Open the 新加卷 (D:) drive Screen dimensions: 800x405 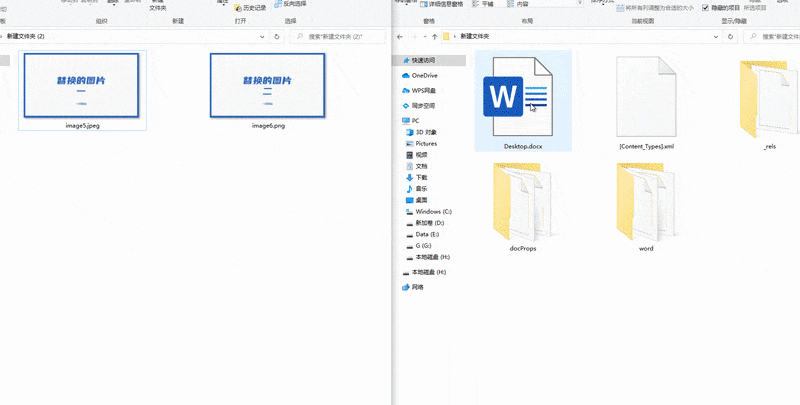(x=426, y=223)
